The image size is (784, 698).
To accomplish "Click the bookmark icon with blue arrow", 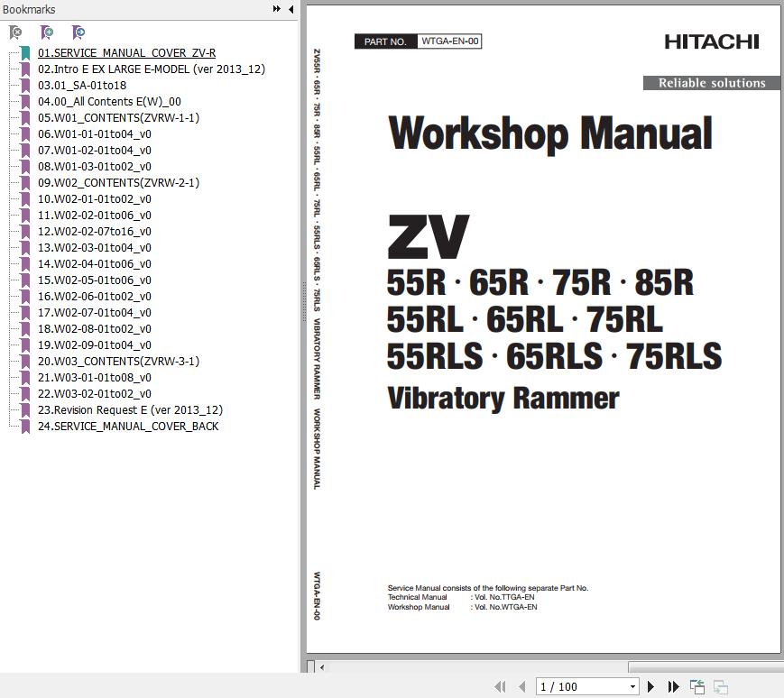I will coord(78,32).
